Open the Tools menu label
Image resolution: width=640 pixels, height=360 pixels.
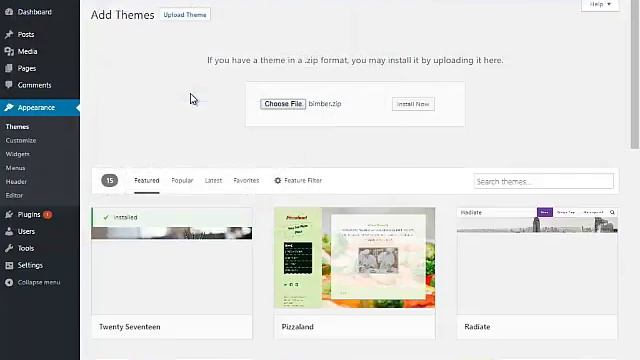coord(25,248)
